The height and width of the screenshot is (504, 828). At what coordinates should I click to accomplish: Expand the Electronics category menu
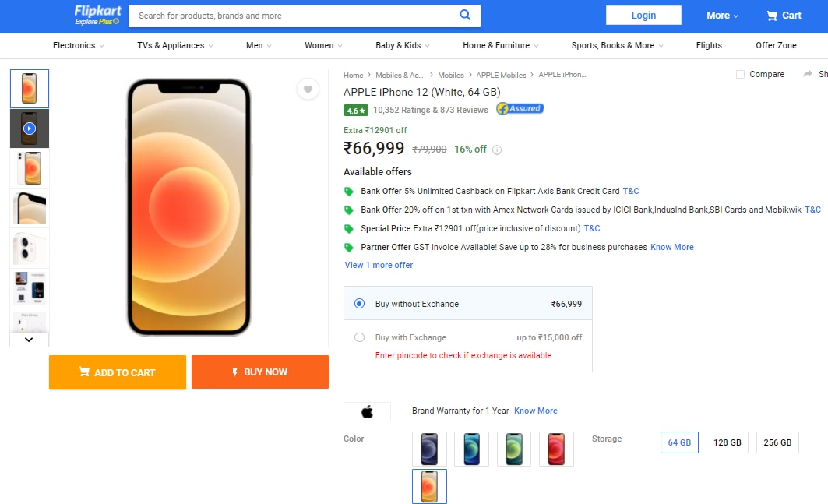pos(78,45)
